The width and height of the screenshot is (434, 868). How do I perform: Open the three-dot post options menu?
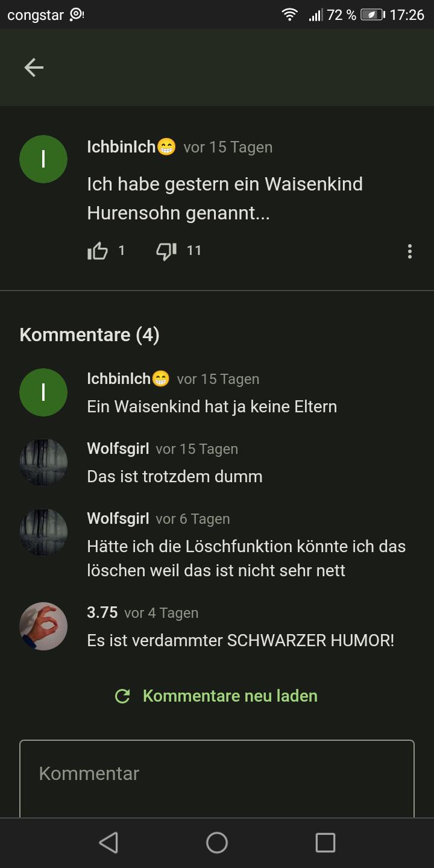click(410, 251)
